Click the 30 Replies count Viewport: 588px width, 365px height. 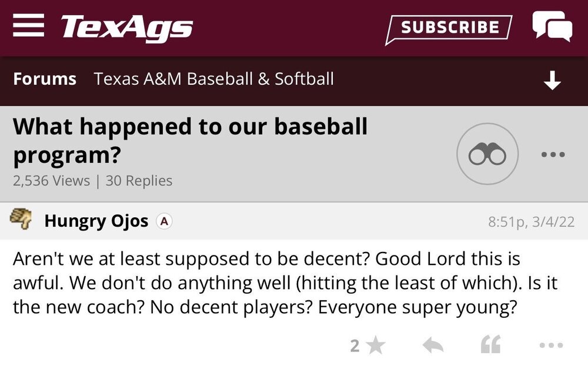[139, 181]
